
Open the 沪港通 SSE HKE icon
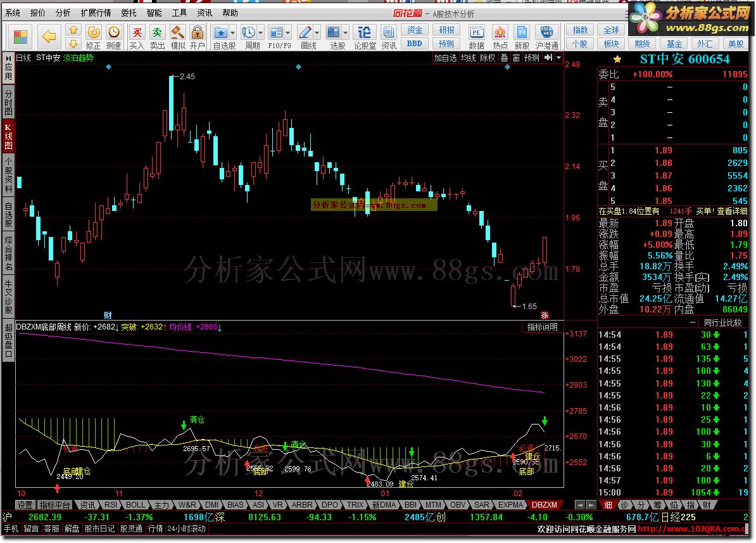click(x=547, y=37)
